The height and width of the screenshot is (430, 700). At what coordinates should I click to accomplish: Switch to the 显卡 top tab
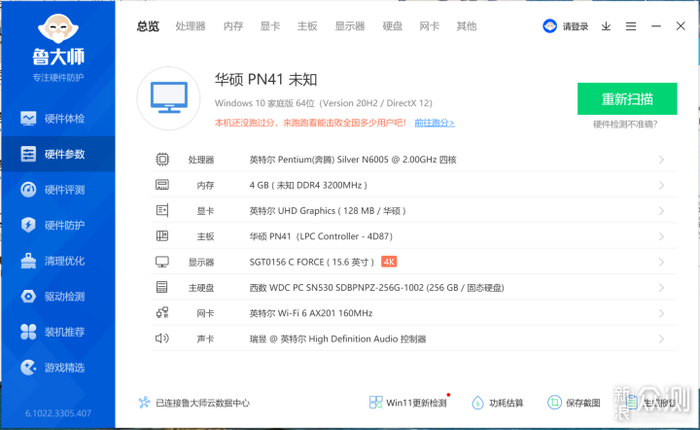pos(270,26)
